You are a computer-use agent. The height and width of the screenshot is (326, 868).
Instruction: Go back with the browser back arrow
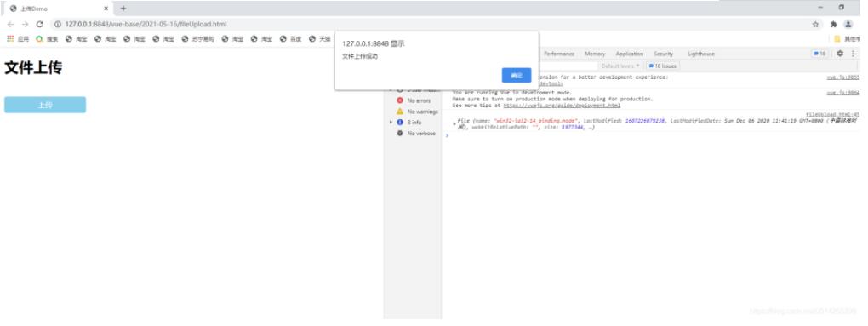coord(10,25)
